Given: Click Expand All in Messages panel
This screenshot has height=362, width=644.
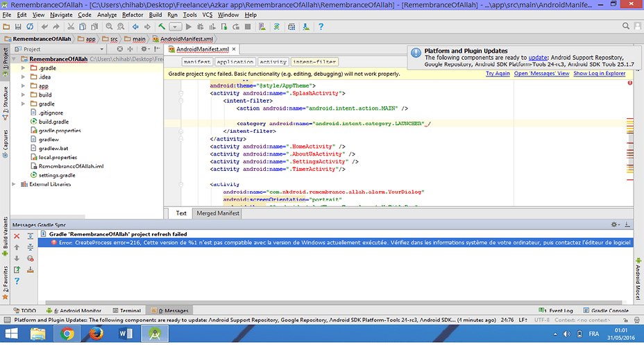Looking at the screenshot, I should pyautogui.click(x=31, y=236).
